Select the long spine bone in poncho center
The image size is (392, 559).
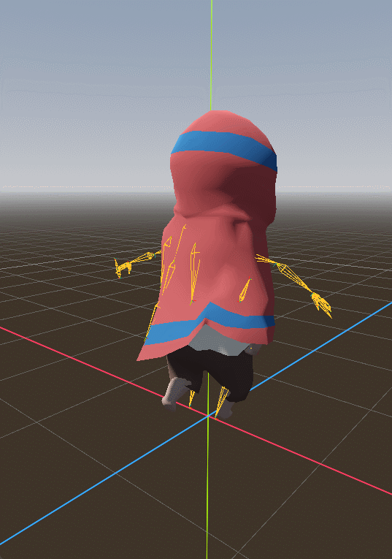193,274
